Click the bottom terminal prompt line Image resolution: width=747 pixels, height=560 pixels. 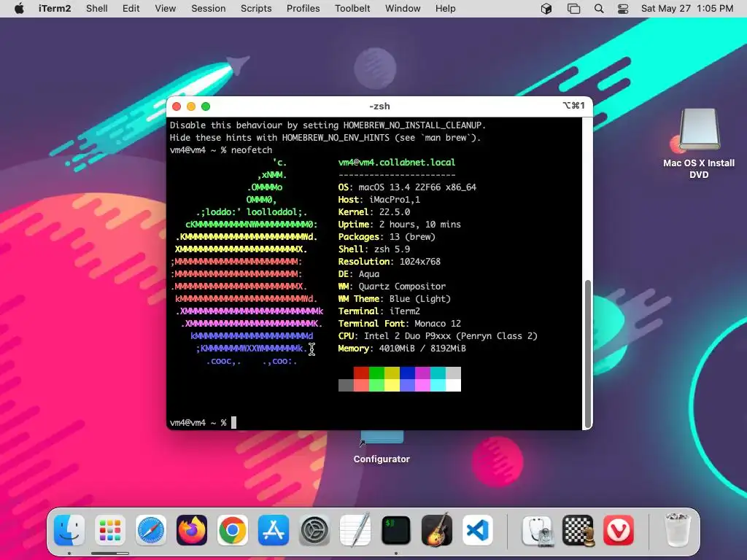coord(203,422)
